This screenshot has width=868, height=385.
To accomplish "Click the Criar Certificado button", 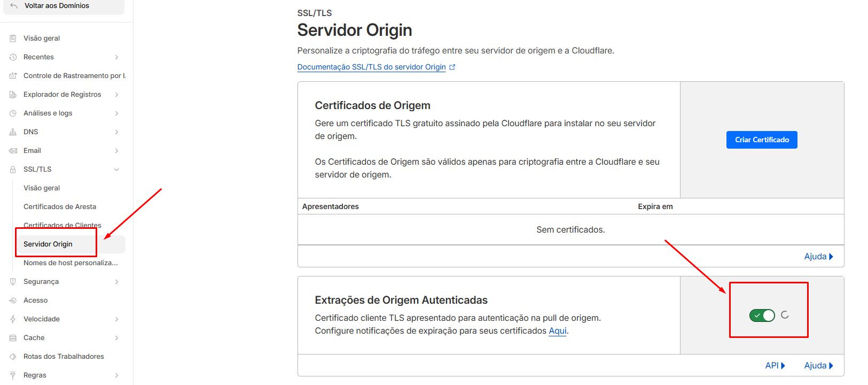I will 762,140.
